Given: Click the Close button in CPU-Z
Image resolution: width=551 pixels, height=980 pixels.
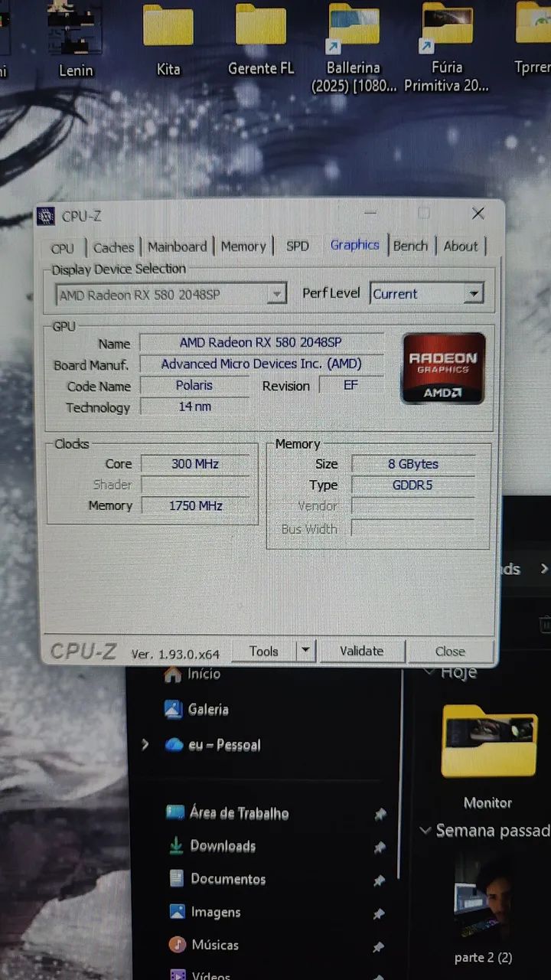Looking at the screenshot, I should [x=450, y=652].
